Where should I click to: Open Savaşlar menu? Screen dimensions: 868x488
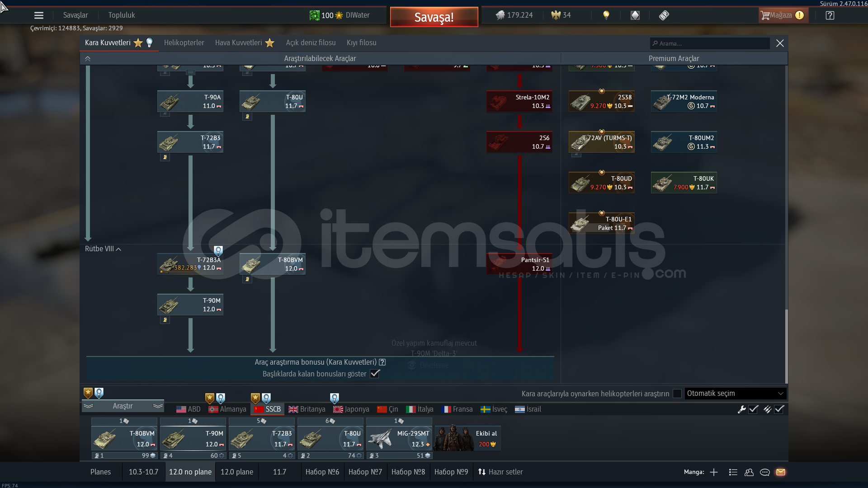click(75, 15)
